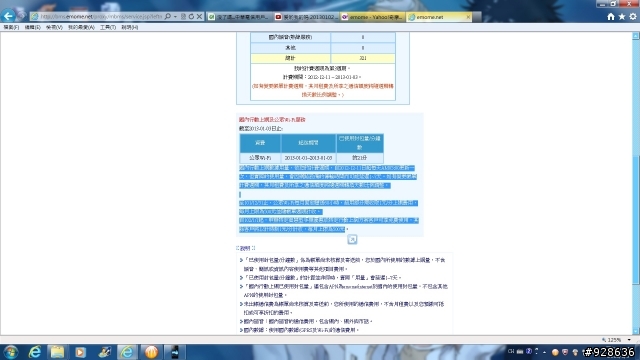Click billing period line 2012-12-11~2013-01-03
This screenshot has height=360, width=640.
(322, 77)
